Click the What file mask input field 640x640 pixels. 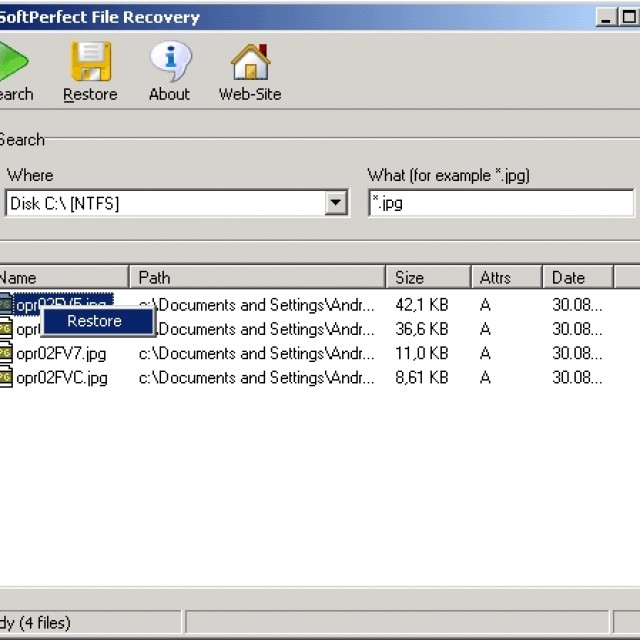click(500, 204)
